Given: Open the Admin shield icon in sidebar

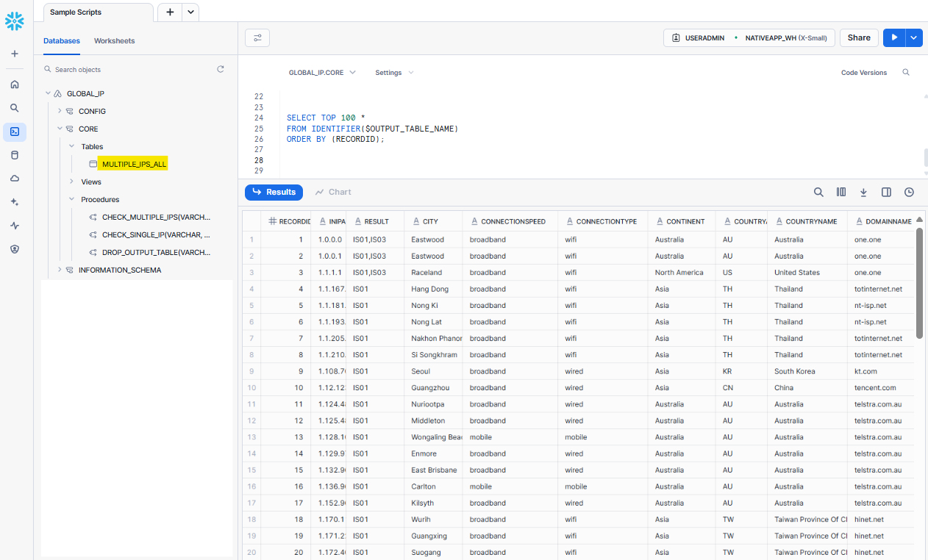Looking at the screenshot, I should tap(15, 249).
